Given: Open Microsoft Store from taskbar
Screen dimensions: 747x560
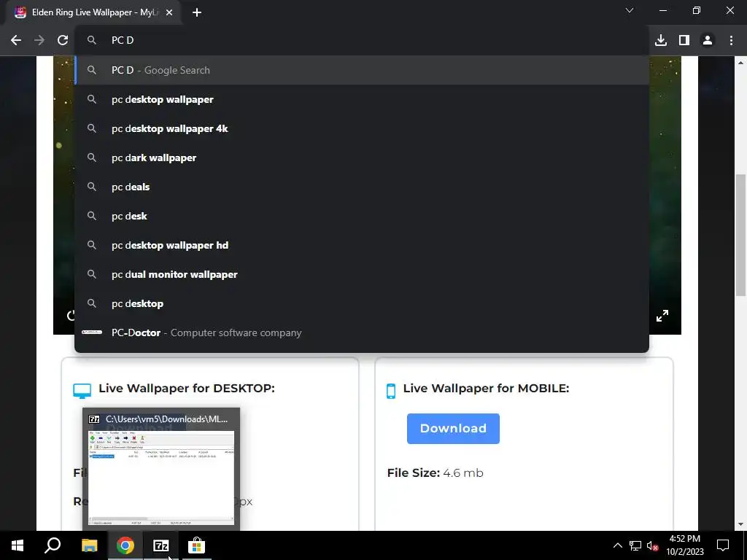Looking at the screenshot, I should 196,545.
